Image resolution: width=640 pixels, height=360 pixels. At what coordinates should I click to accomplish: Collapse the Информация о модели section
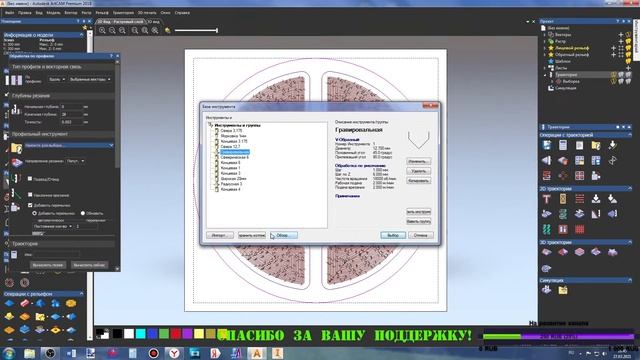pyautogui.click(x=81, y=35)
